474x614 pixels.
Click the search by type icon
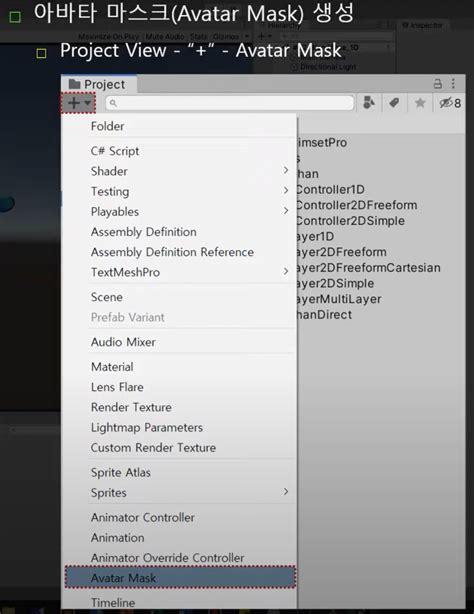pyautogui.click(x=369, y=103)
